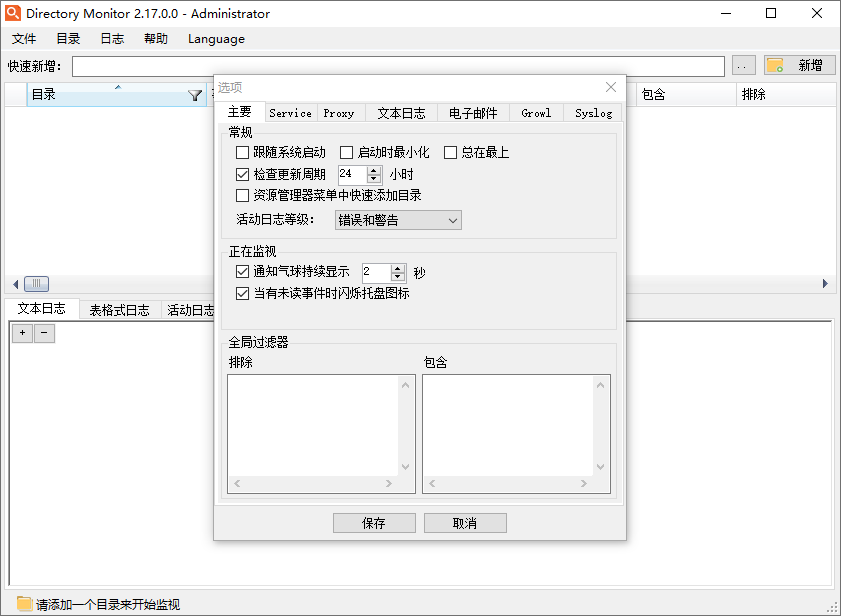Viewport: 841px width, 616px height.
Task: Open the 帮助 menu
Action: (156, 39)
